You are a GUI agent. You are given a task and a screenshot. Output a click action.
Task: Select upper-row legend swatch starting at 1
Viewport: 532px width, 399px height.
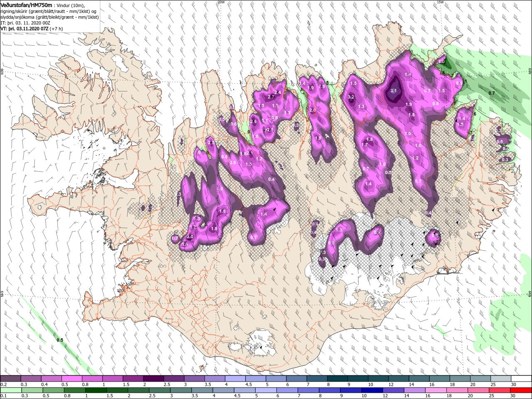[x=113, y=379]
